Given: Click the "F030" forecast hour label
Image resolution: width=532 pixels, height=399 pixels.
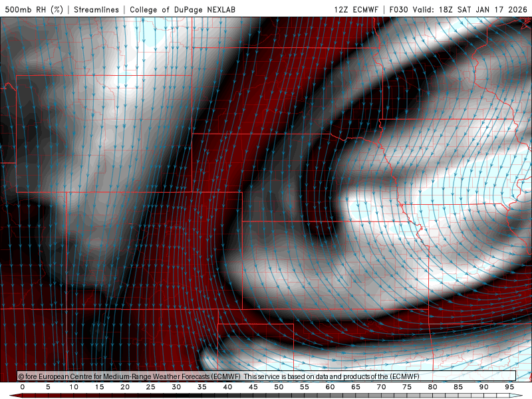Looking at the screenshot, I should point(398,9).
